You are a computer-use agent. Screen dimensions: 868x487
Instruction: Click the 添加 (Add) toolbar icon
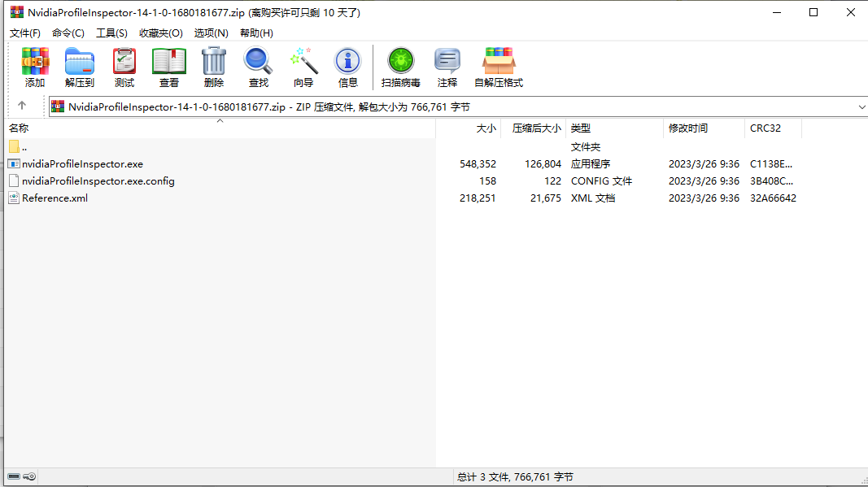35,61
